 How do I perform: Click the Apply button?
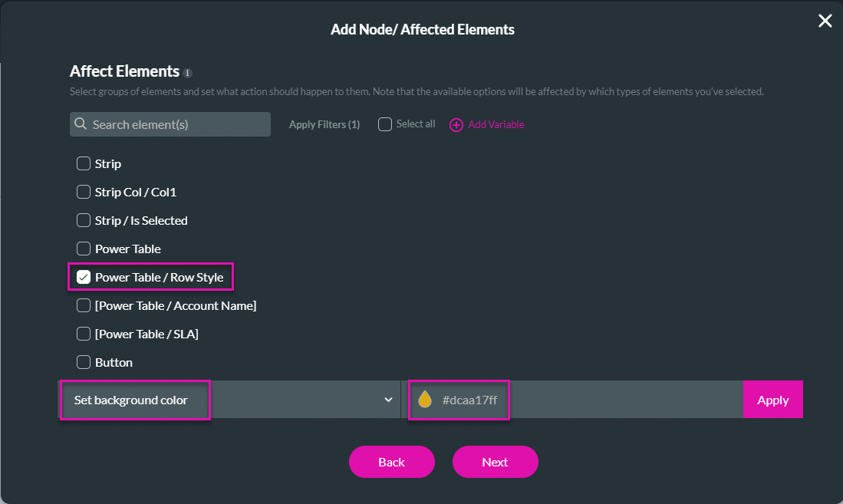772,399
